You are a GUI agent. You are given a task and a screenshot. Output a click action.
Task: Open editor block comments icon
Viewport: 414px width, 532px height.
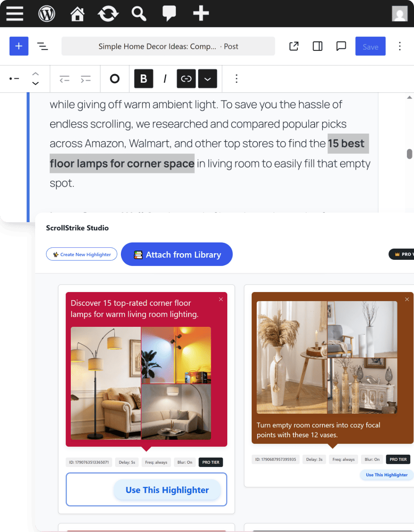click(341, 46)
